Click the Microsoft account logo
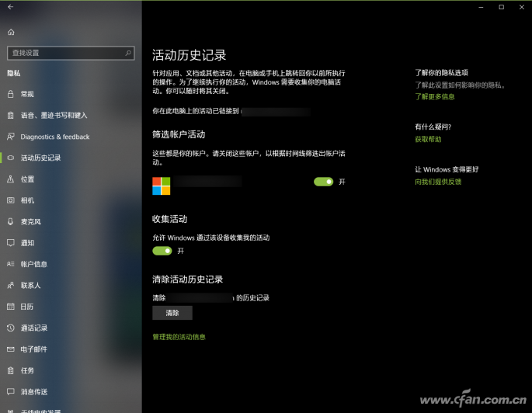Viewport: 532px width, 413px height. tap(161, 186)
